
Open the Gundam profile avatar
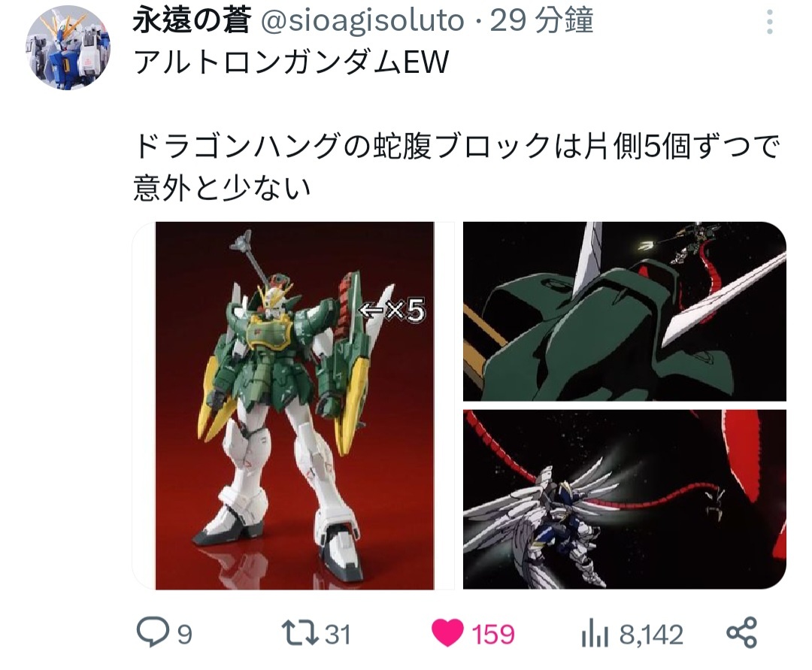[68, 47]
